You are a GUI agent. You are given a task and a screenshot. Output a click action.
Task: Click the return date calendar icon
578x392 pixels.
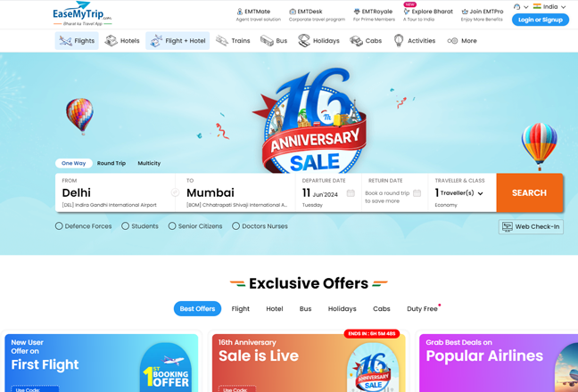[417, 192]
